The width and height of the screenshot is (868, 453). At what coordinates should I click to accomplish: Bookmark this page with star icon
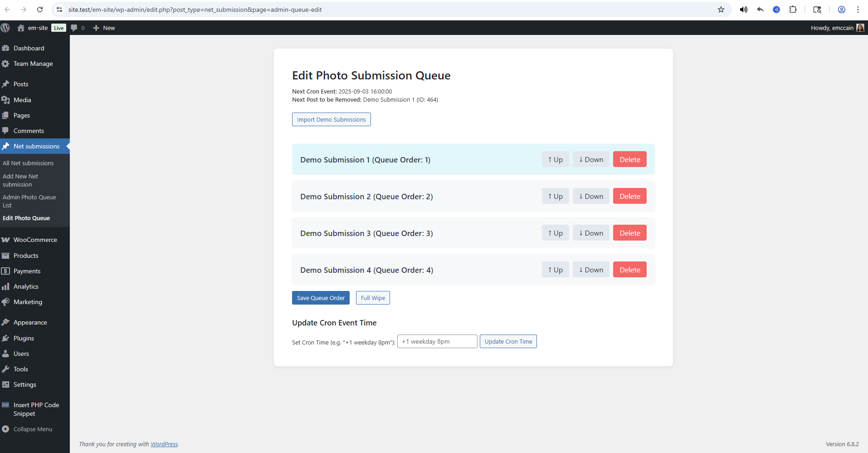click(x=721, y=10)
